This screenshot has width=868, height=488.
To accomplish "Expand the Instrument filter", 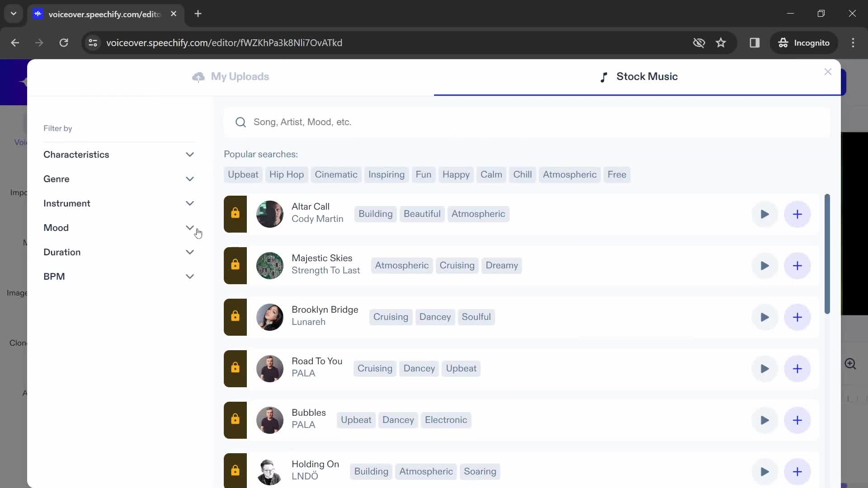I will [x=190, y=203].
